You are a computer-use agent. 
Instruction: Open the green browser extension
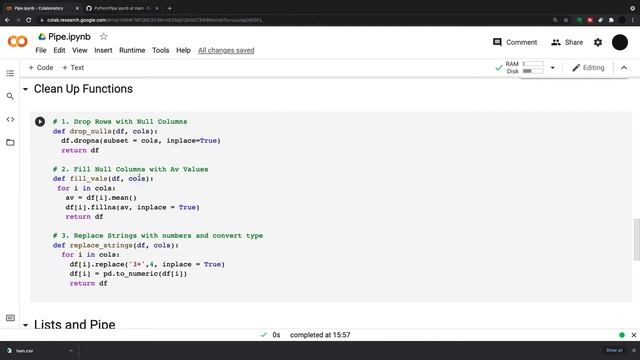[x=579, y=20]
